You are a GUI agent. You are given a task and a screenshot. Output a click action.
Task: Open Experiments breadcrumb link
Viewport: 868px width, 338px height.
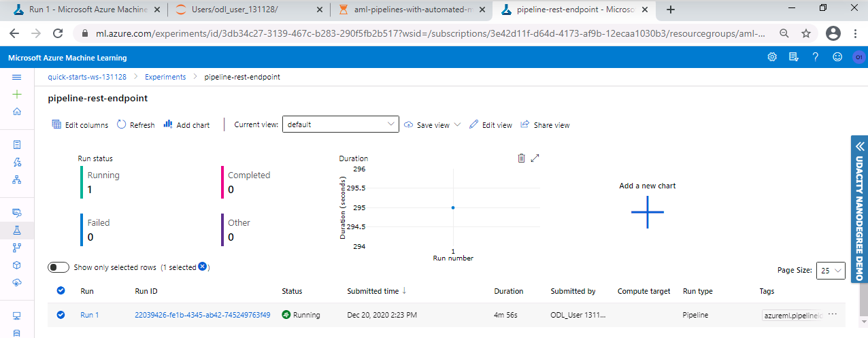165,77
